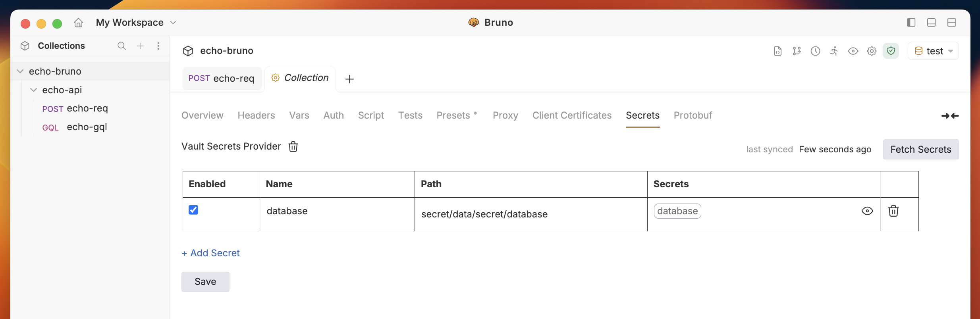Click the Bruno dog logo in title bar

[474, 23]
